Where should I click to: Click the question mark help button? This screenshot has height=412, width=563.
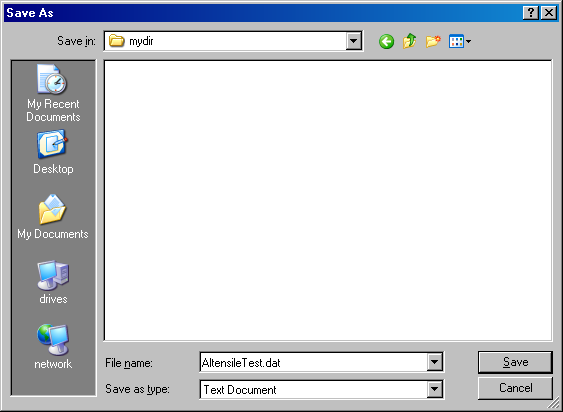pos(531,13)
